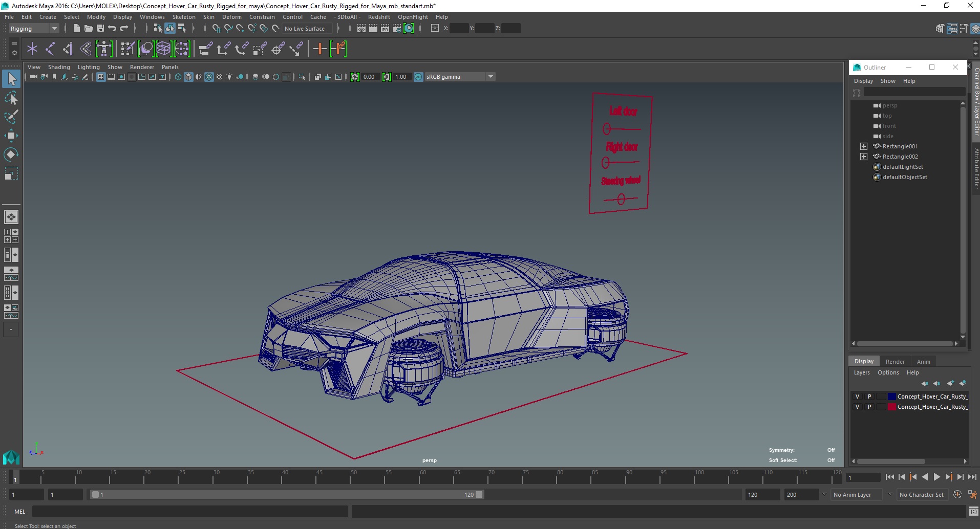The height and width of the screenshot is (529, 980).
Task: Click the IK handle shelf icon
Action: tap(68, 49)
